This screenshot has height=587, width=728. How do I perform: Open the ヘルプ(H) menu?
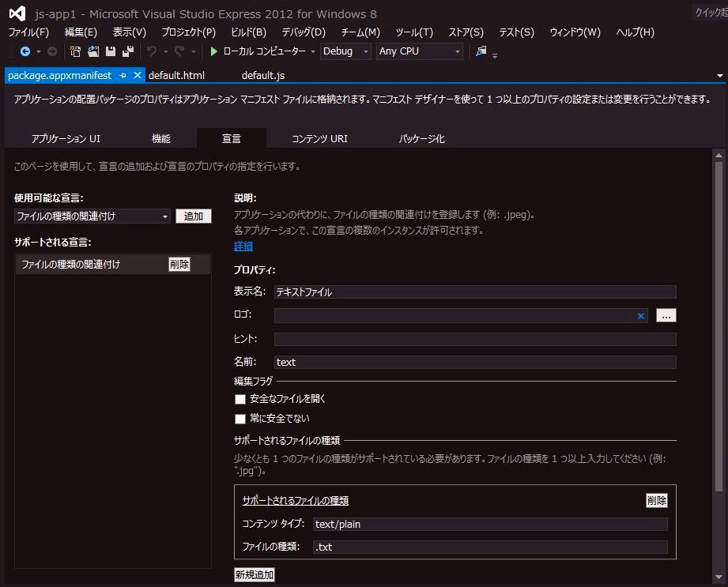(635, 32)
